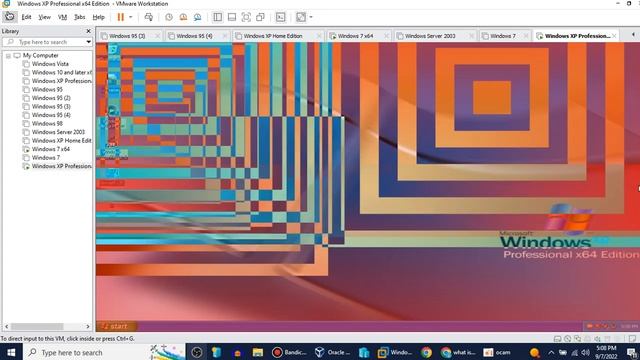The image size is (640, 360).
Task: Open the power options dropdown beside pause
Action: coord(131,17)
